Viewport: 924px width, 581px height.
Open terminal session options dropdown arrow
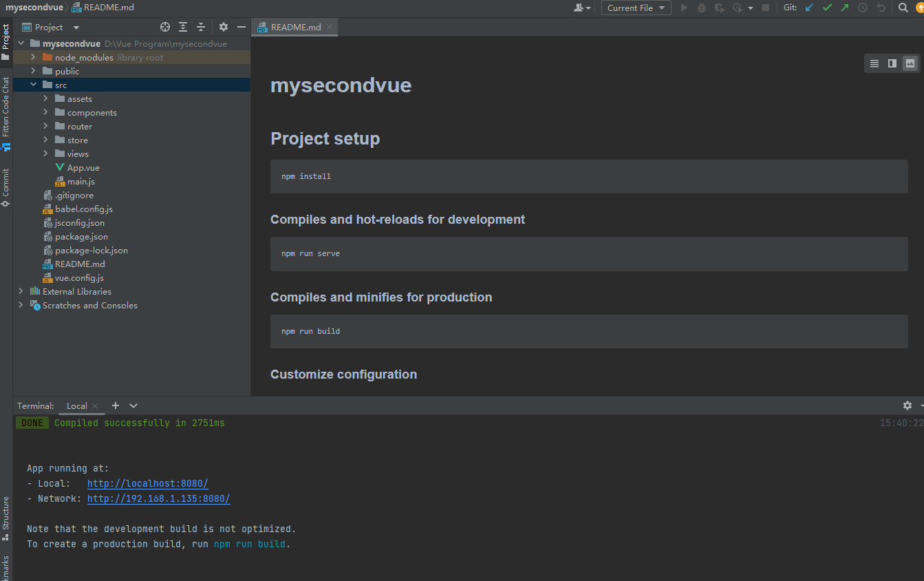133,405
